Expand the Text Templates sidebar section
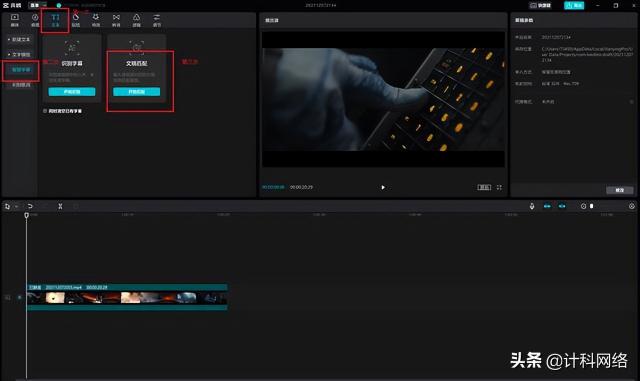The width and height of the screenshot is (640, 381). coord(19,55)
